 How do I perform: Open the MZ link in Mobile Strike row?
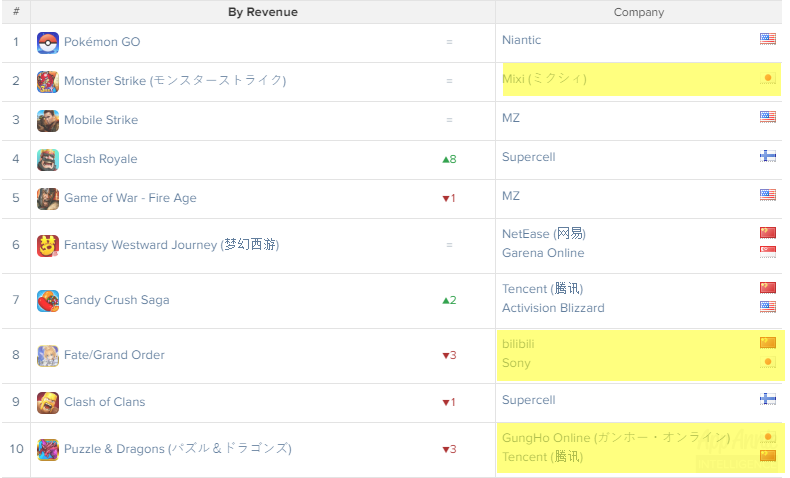[x=511, y=118]
